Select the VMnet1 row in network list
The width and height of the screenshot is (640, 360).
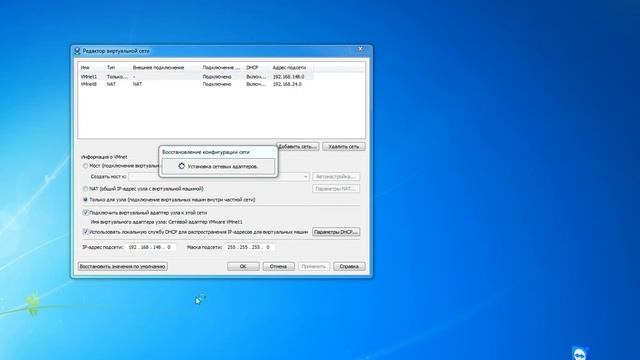coord(196,76)
